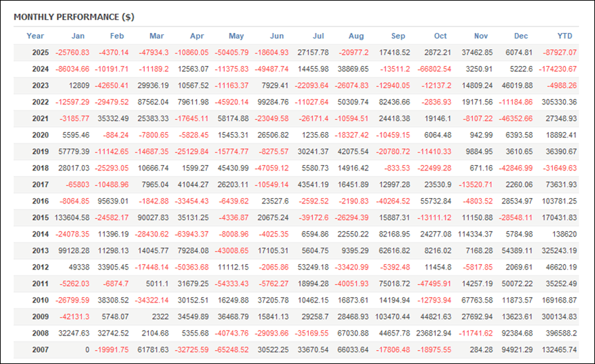
Task: Select the Jun column header
Action: click(278, 36)
